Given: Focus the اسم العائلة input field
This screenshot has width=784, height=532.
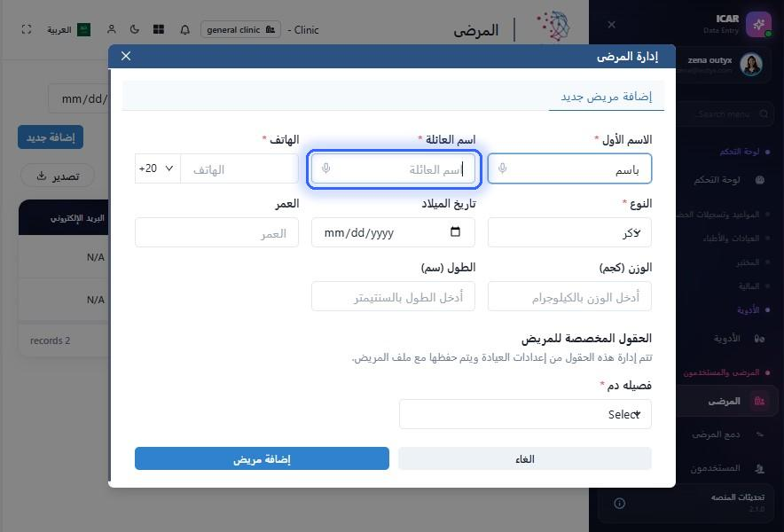Looking at the screenshot, I should (393, 169).
